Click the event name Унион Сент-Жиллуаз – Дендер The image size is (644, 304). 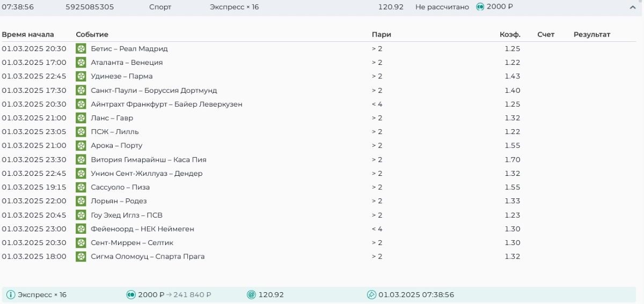click(x=147, y=173)
